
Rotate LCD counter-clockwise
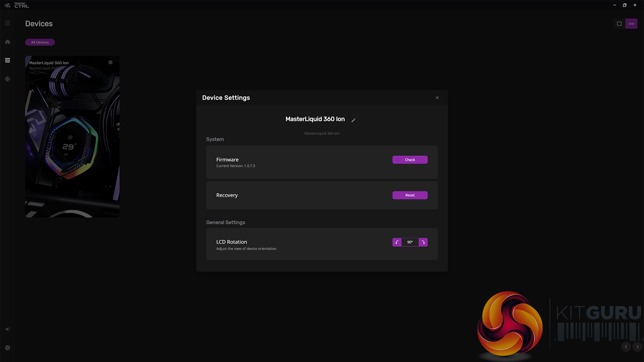coord(397,242)
